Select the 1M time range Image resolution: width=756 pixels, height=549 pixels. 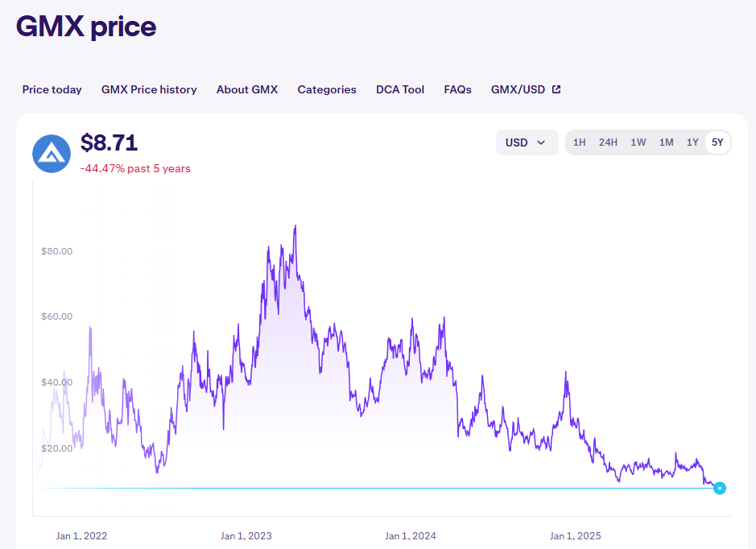click(x=666, y=142)
